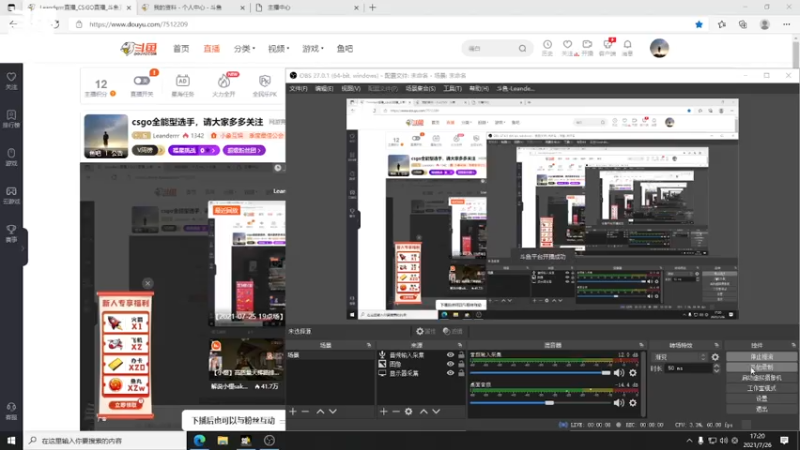Viewport: 800px width, 450px height.
Task: Click the browser address bar URL
Action: (x=138, y=24)
